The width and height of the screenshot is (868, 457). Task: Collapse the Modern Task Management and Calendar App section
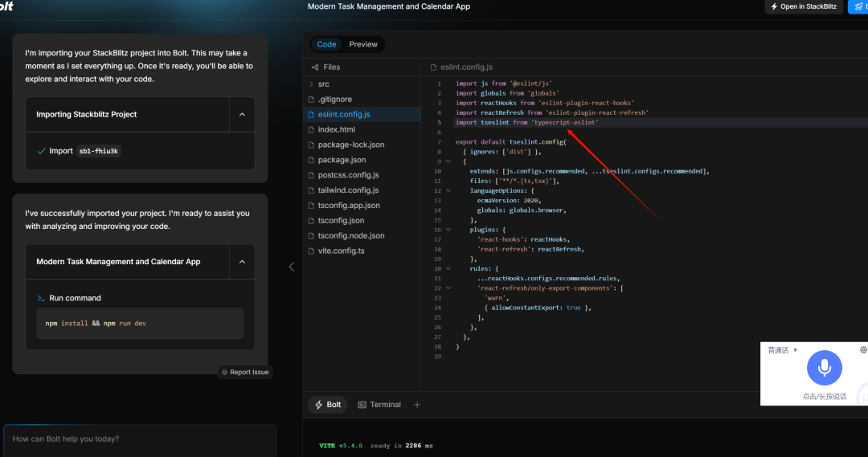tap(242, 262)
